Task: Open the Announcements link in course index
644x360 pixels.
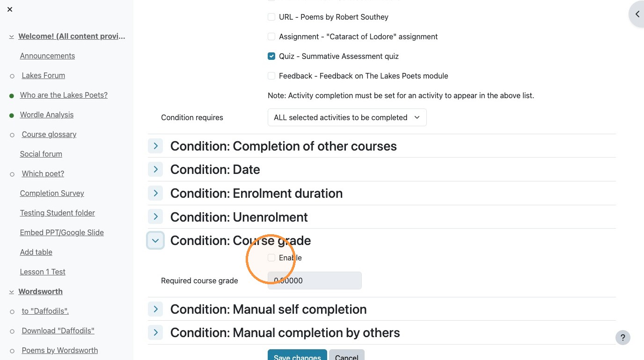Action: 47,56
